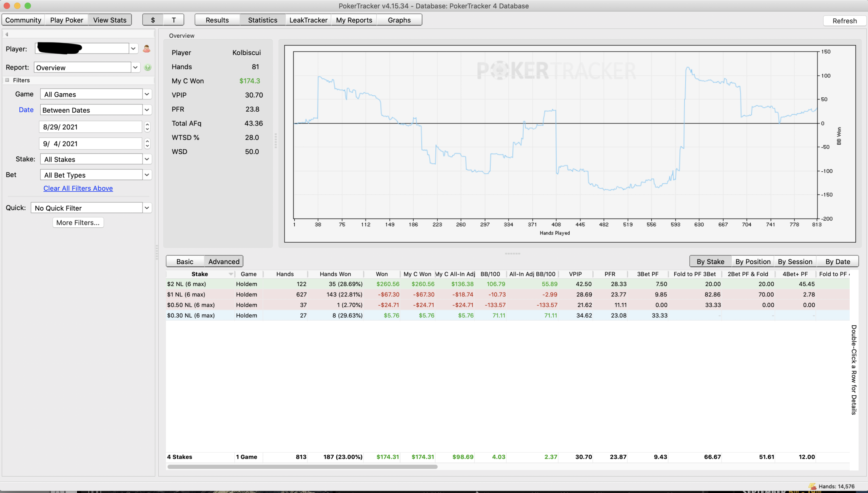Click the Game column header
Screen dimensions: 868x493
point(249,274)
